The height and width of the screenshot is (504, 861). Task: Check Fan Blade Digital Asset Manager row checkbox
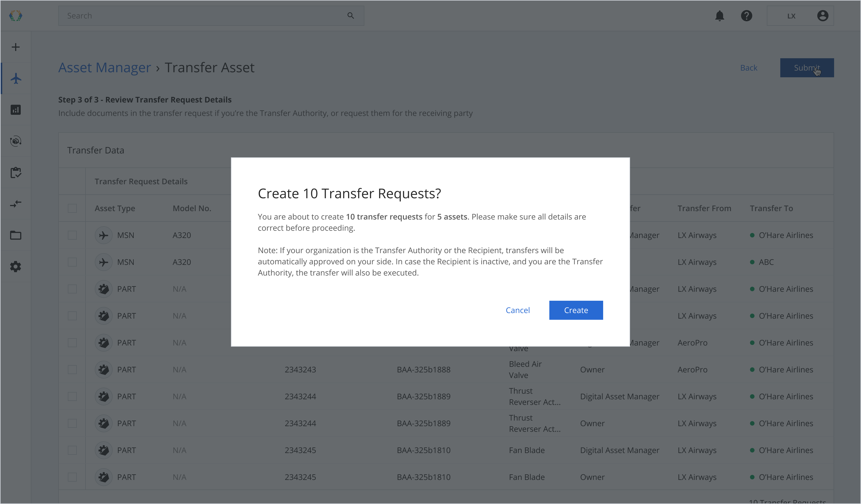point(72,451)
